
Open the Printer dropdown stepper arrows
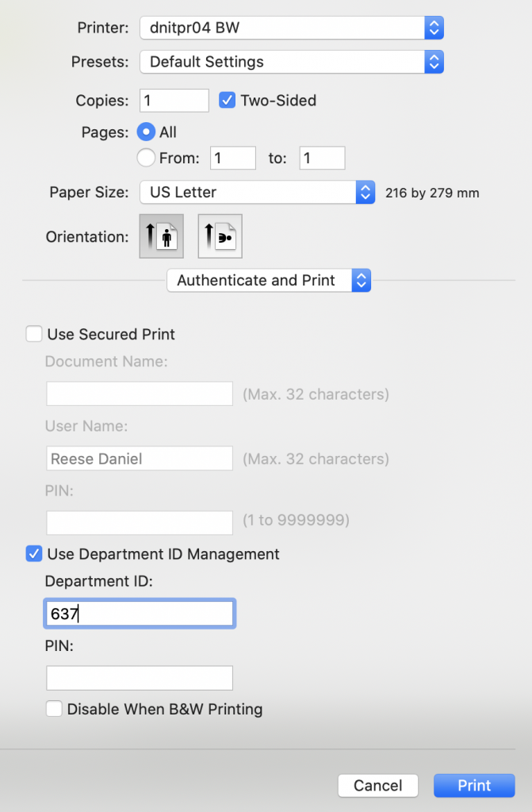click(434, 28)
